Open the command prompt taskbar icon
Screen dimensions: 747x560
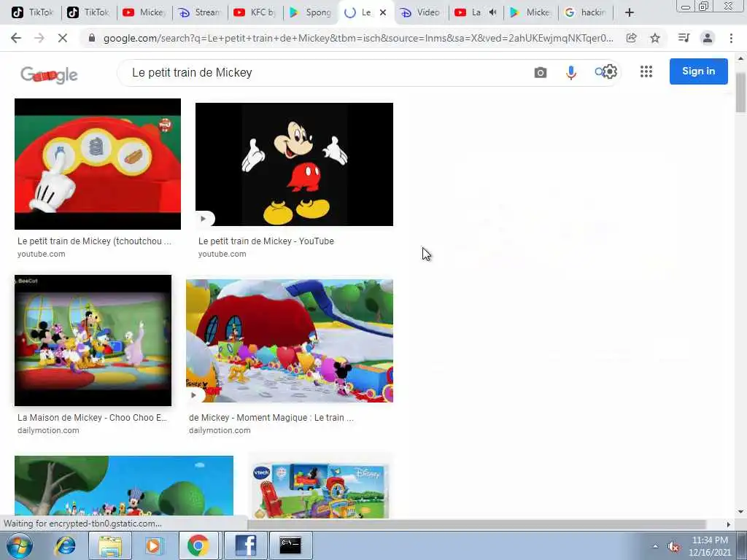coord(290,545)
